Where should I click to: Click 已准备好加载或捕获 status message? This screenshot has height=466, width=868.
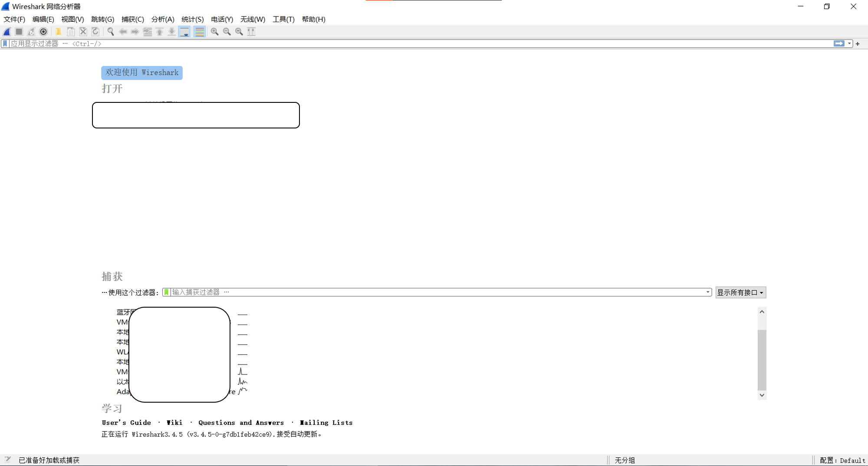(49, 460)
